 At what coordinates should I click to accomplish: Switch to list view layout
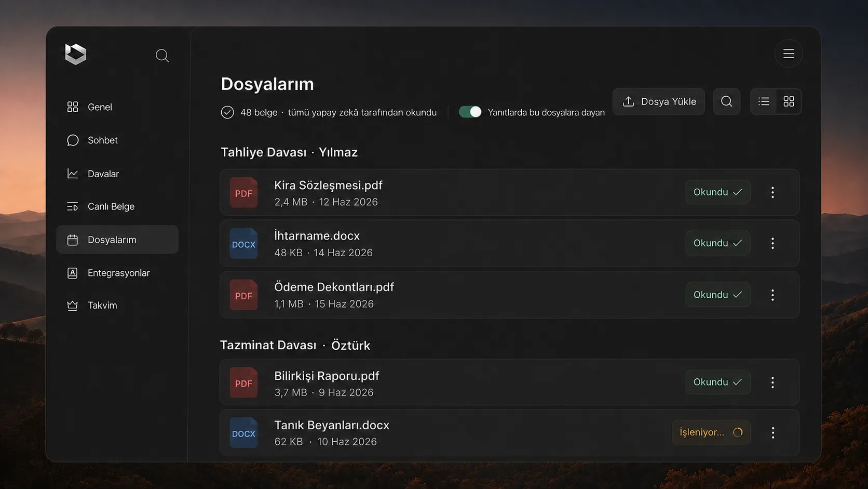click(x=764, y=101)
